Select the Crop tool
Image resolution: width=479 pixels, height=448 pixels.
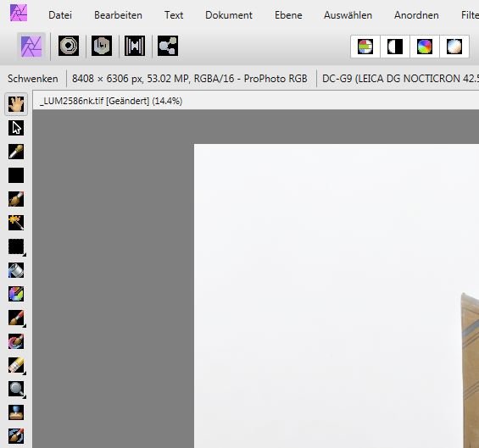click(16, 175)
